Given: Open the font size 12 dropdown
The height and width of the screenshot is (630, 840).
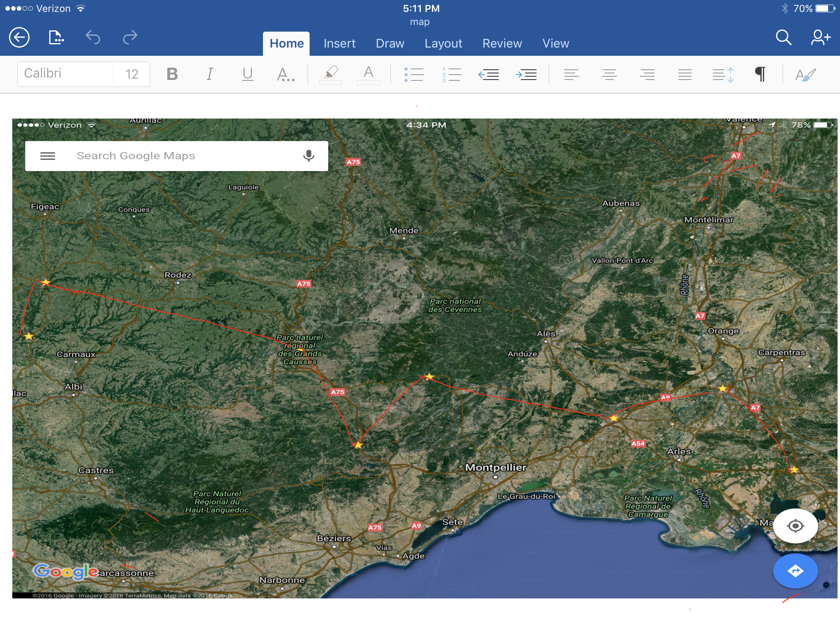Looking at the screenshot, I should coord(132,74).
